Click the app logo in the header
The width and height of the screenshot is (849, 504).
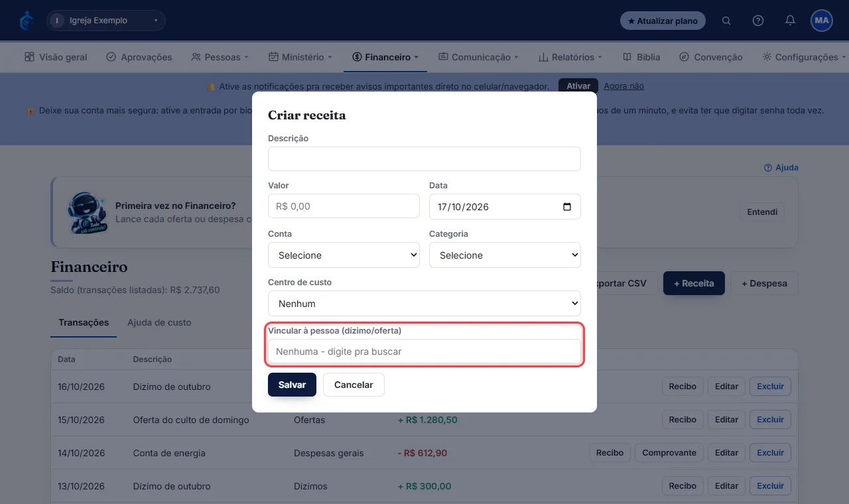coord(27,21)
